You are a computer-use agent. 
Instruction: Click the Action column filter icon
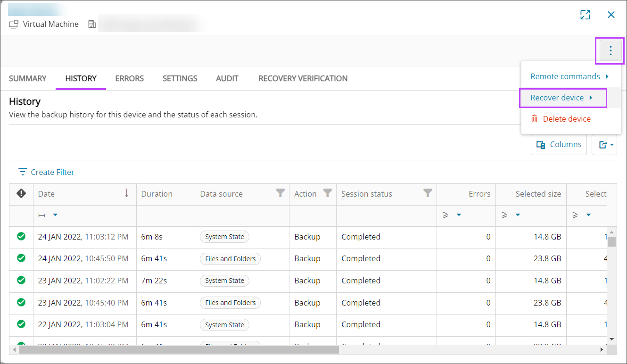327,193
